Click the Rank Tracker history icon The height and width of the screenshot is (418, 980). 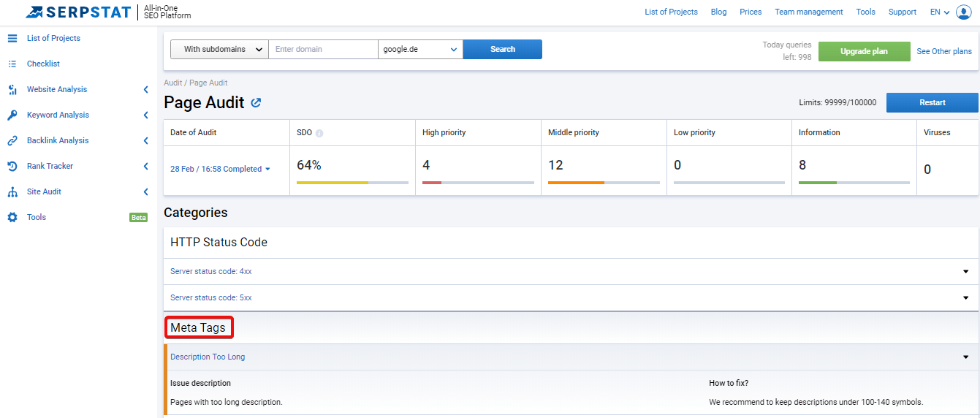12,166
